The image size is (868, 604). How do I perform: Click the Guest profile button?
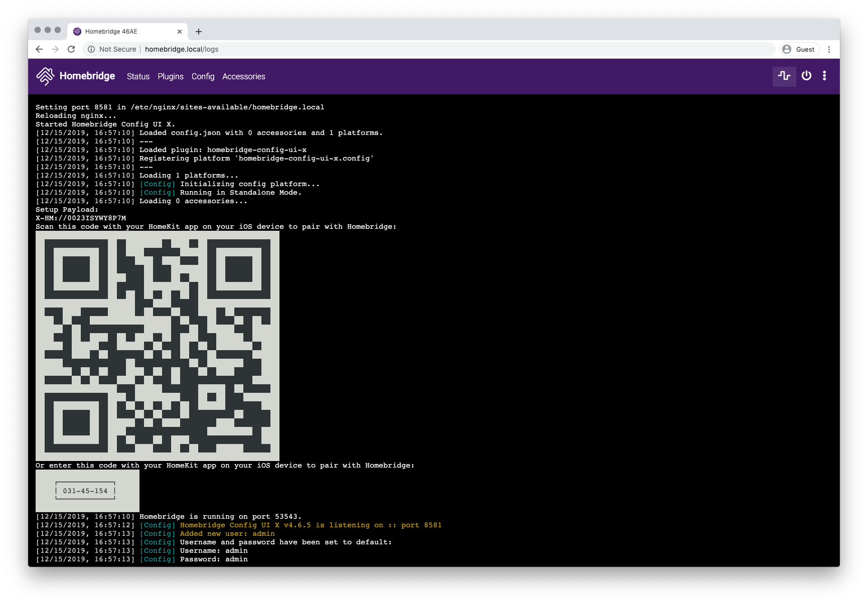click(x=800, y=49)
